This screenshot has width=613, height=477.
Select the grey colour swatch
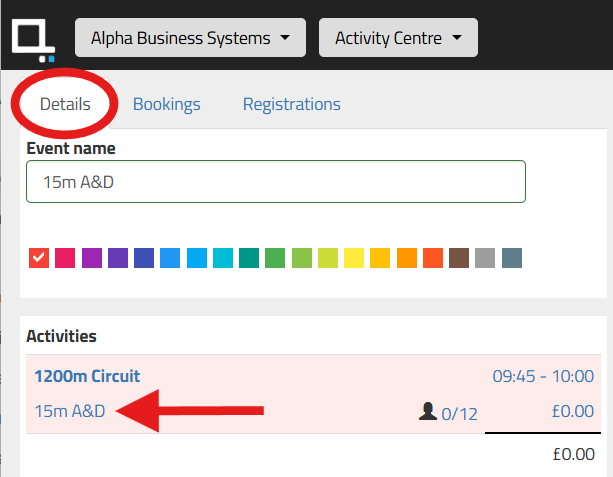click(485, 258)
